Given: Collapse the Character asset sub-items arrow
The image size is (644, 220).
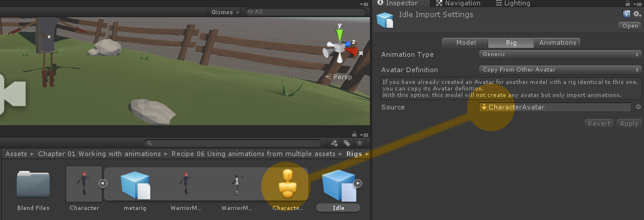Looking at the screenshot, I should pos(102,183).
